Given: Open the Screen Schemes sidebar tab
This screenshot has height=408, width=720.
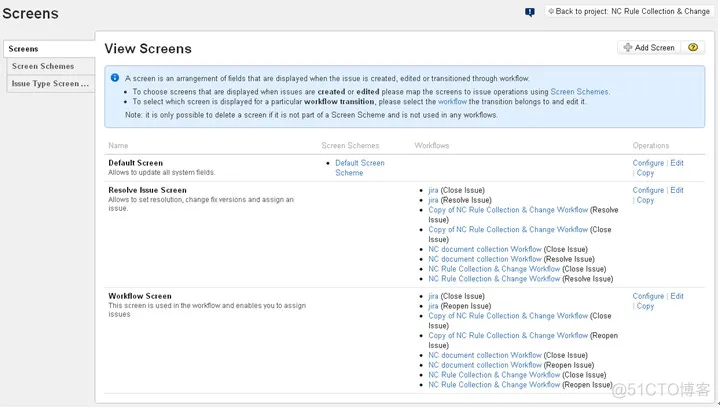Looking at the screenshot, I should pos(51,66).
